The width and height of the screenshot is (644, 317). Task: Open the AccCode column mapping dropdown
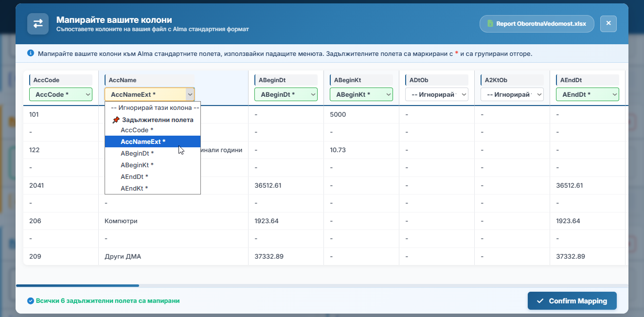(x=61, y=94)
